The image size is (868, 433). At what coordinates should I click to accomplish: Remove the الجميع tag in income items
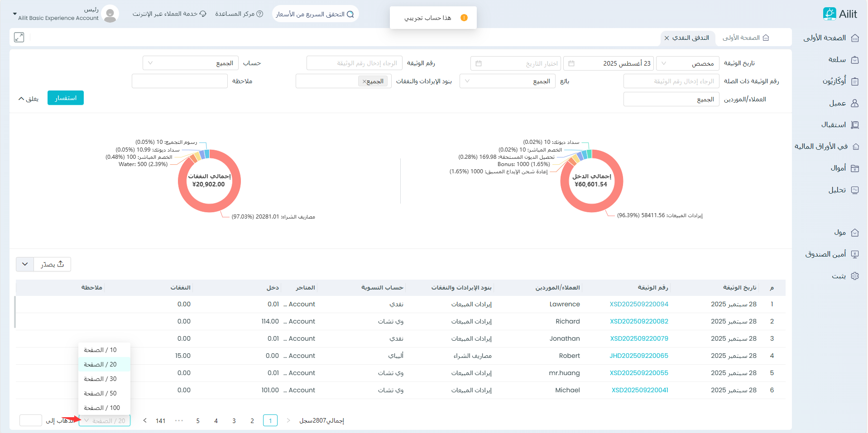364,81
